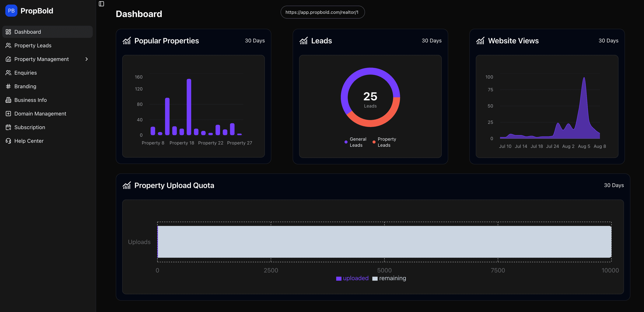This screenshot has height=312, width=644.
Task: Open the app.propbold.com/realtor/1 link
Action: (323, 12)
